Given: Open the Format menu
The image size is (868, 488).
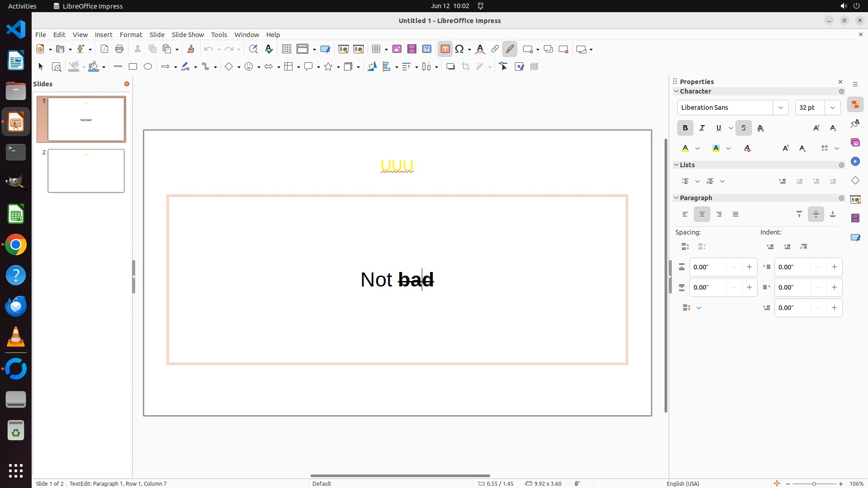Looking at the screenshot, I should (131, 35).
